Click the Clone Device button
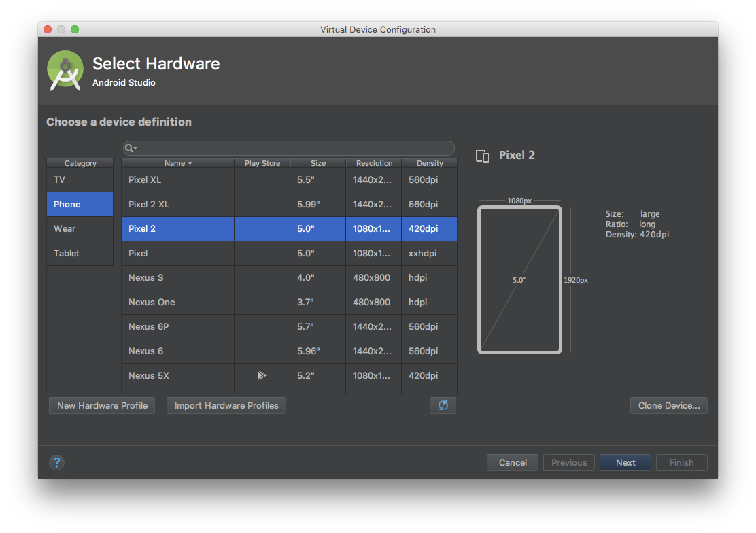The height and width of the screenshot is (533, 756). pyautogui.click(x=669, y=406)
